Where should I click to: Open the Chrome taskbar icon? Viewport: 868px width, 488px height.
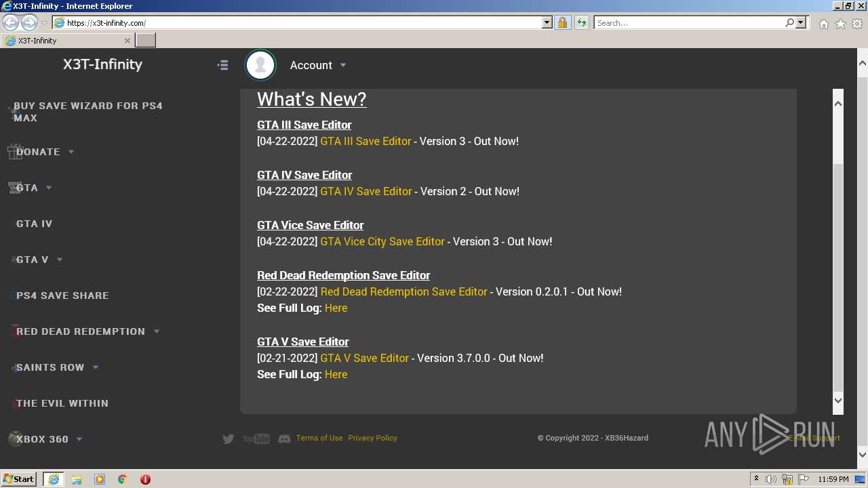pyautogui.click(x=123, y=479)
